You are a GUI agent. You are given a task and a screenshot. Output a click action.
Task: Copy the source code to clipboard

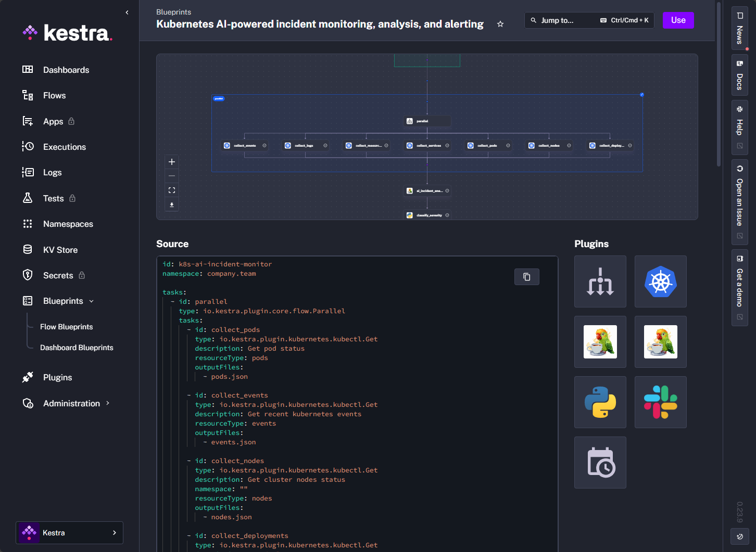click(x=527, y=277)
